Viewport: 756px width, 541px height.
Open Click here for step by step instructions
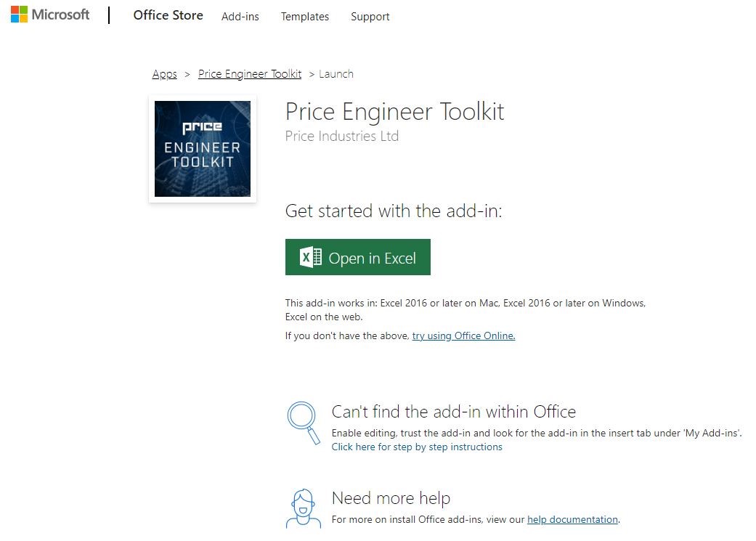[x=416, y=447]
